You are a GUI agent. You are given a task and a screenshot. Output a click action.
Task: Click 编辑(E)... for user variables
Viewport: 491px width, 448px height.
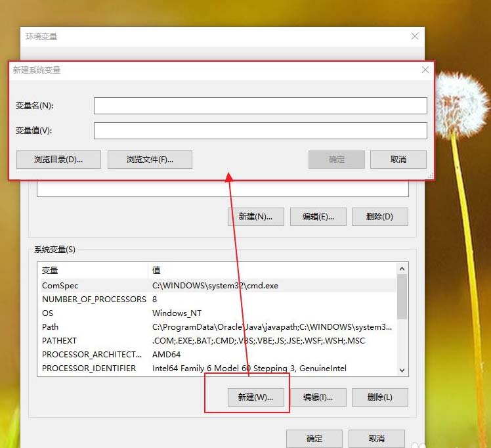(x=318, y=217)
